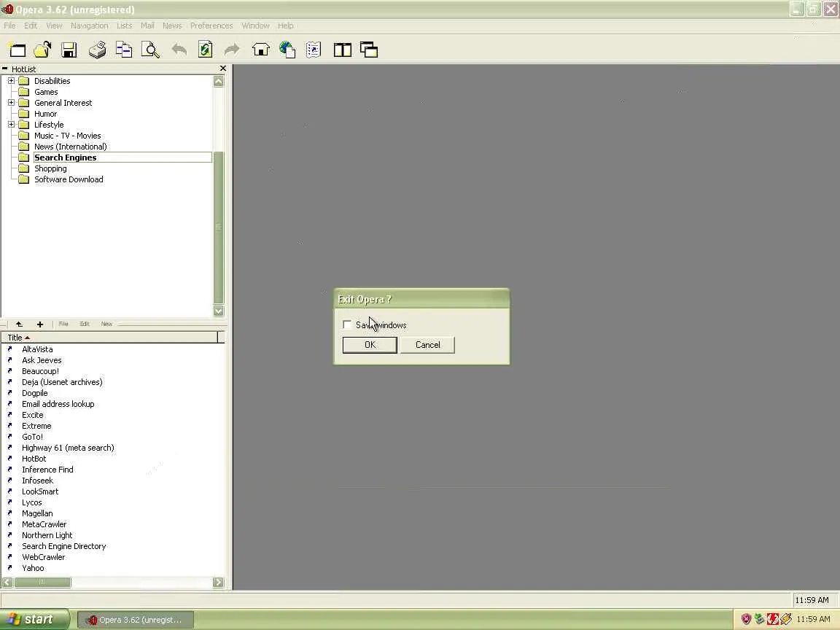Click the Tile windows toolbar icon

click(x=342, y=50)
